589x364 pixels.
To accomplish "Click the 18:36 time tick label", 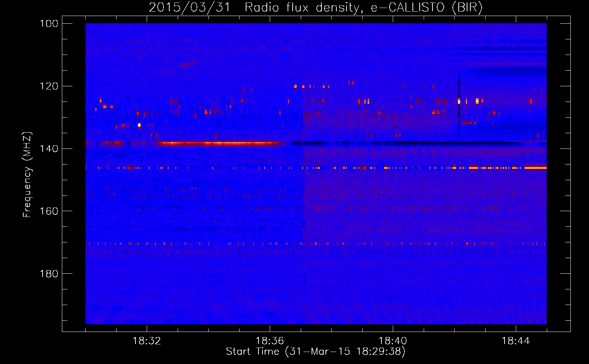I will coord(270,341).
